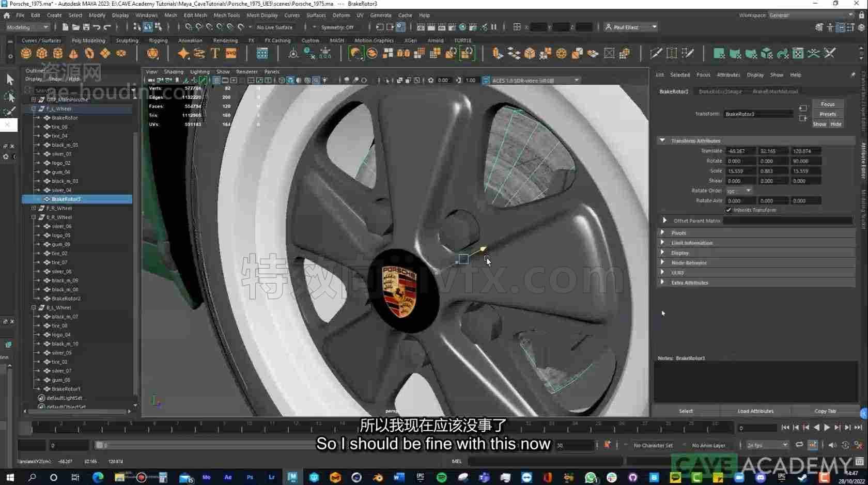Open the Mesh Tools menu
Viewport: 868px width, 485px height.
pyautogui.click(x=226, y=15)
